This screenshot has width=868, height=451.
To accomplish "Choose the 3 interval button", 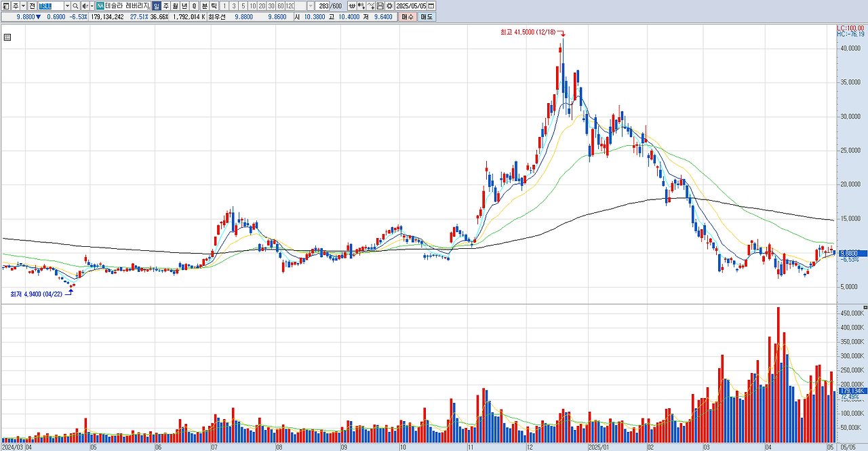I will point(234,6).
